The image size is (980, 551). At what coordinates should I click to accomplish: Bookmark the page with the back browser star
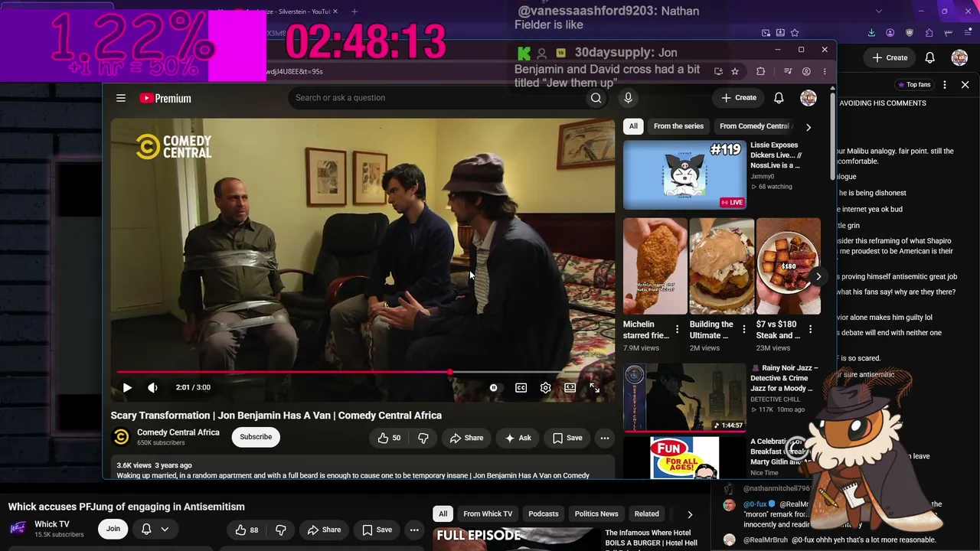coord(795,33)
